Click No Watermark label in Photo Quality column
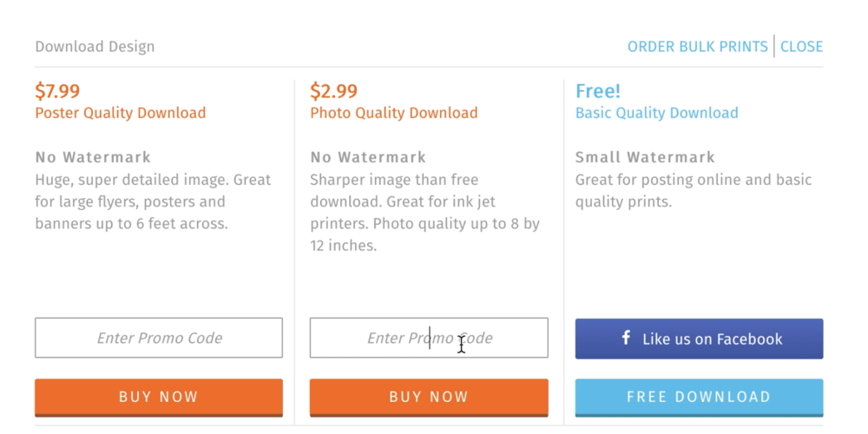 [368, 157]
